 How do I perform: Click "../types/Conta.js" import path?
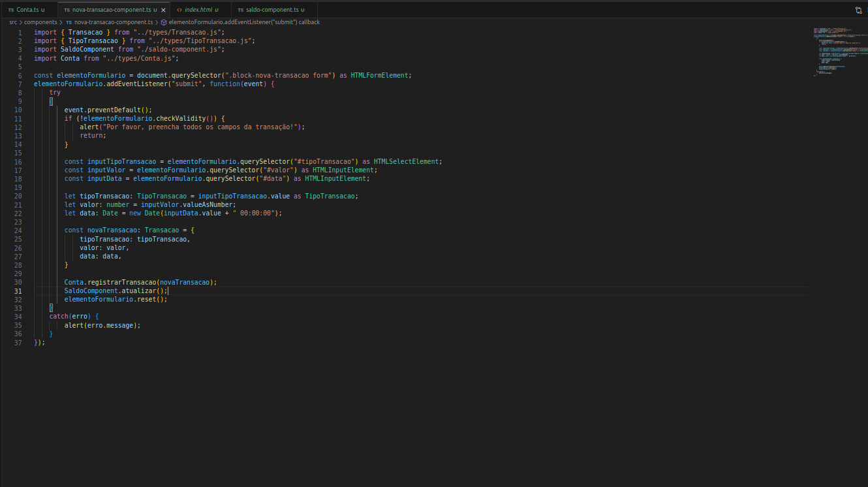[139, 58]
